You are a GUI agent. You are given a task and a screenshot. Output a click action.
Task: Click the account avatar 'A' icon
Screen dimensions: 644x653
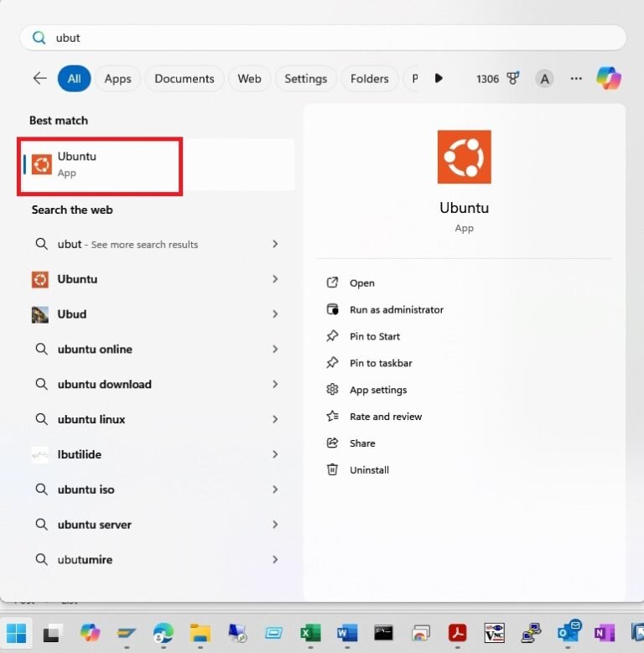coord(545,79)
